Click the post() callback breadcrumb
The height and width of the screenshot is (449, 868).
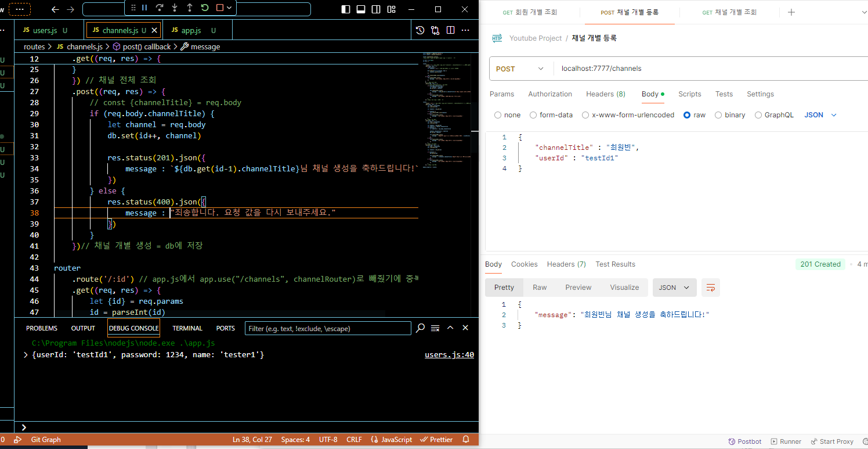142,46
